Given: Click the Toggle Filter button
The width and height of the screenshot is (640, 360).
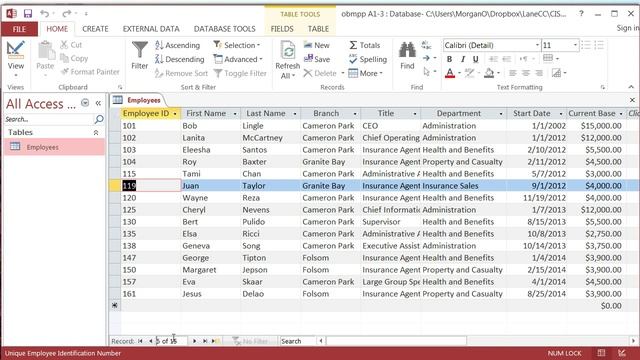Looking at the screenshot, I should tap(240, 73).
